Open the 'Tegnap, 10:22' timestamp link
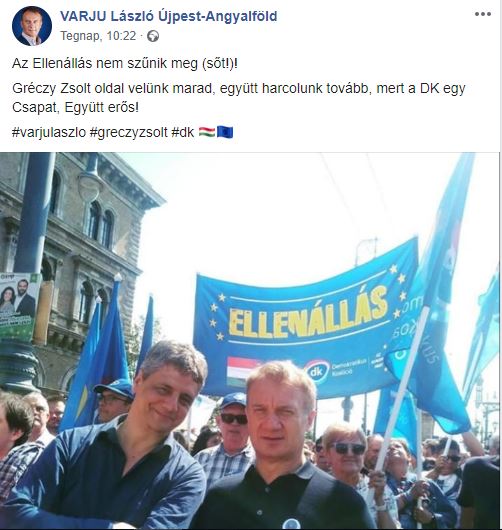This screenshot has height=530, width=502. 98,36
